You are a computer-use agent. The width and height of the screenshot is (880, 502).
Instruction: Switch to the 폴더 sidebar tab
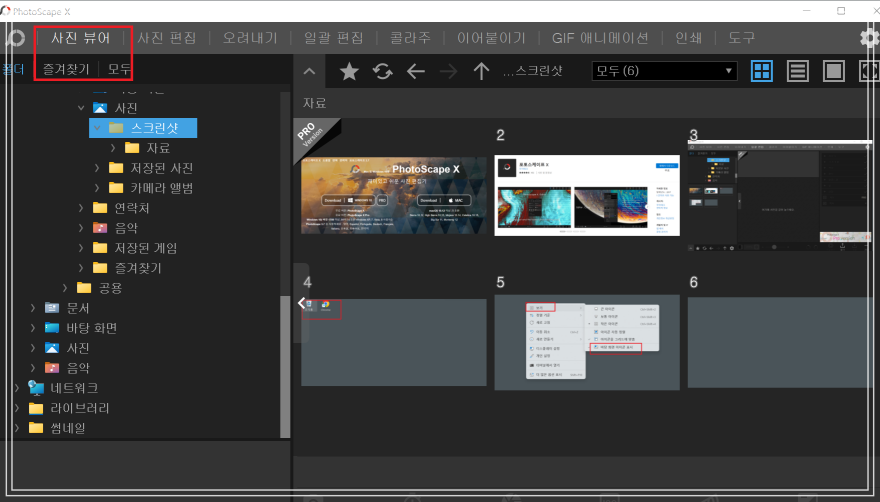(x=13, y=69)
